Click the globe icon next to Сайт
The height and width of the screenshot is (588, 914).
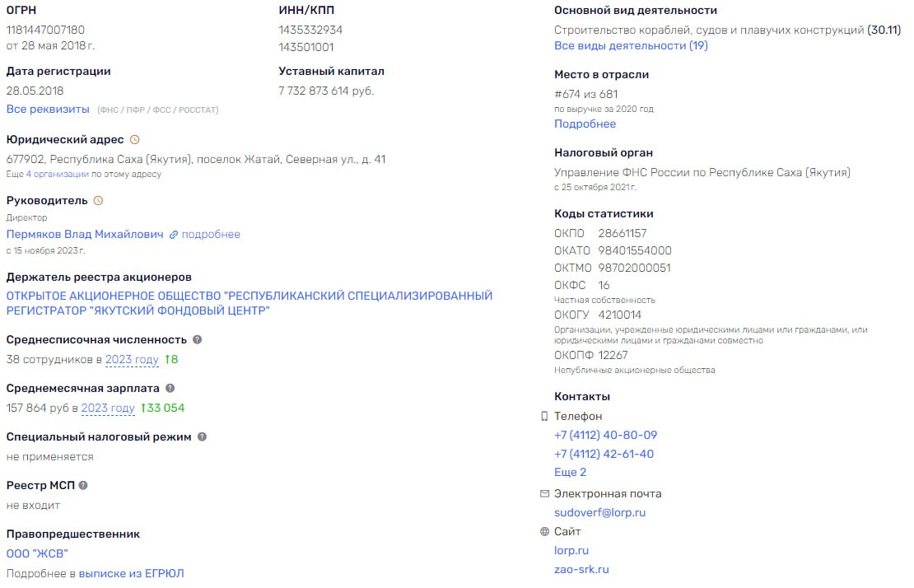543,532
